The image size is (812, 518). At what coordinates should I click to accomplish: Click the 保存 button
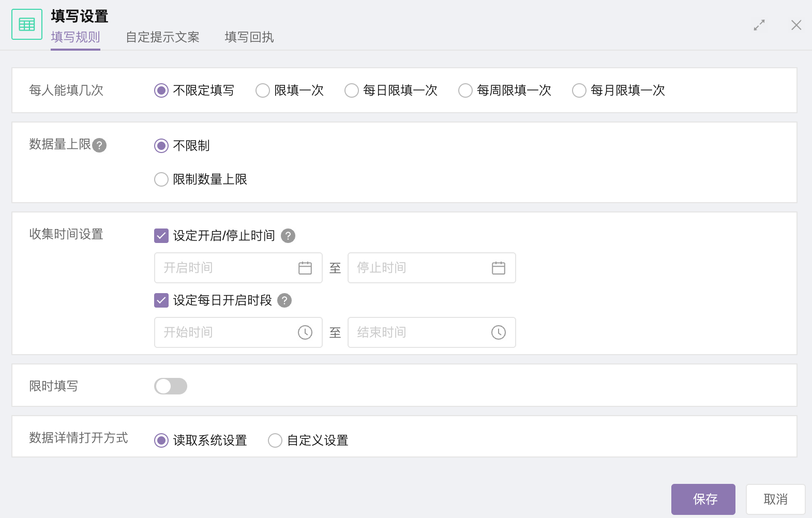pos(703,499)
